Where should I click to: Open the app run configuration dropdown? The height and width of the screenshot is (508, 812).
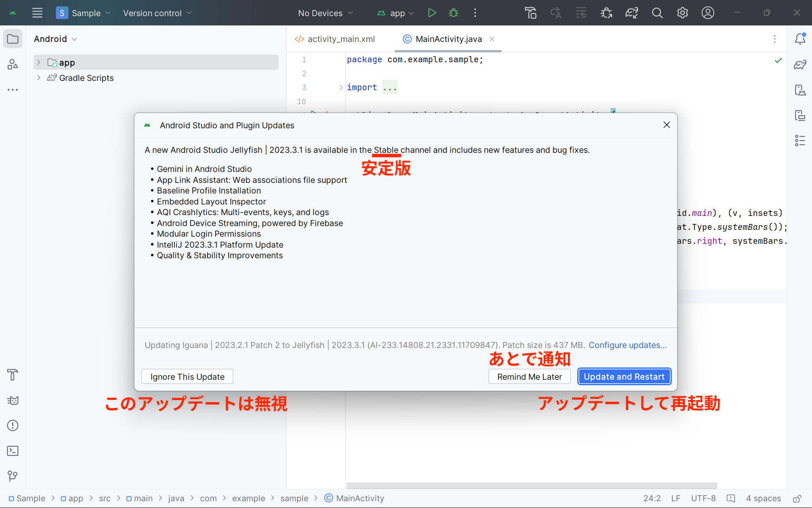[x=395, y=13]
